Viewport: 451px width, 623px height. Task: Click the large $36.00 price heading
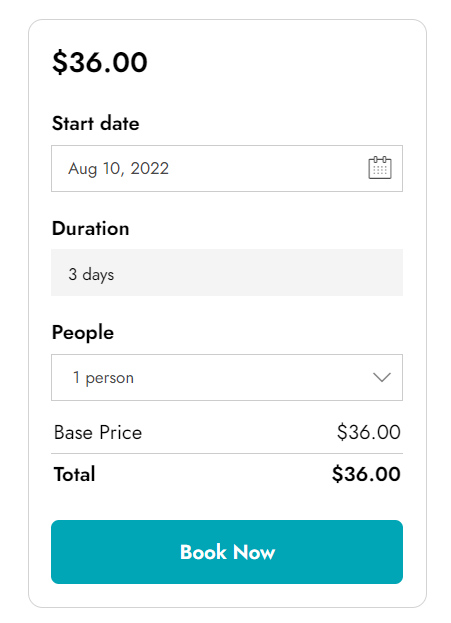pos(100,62)
